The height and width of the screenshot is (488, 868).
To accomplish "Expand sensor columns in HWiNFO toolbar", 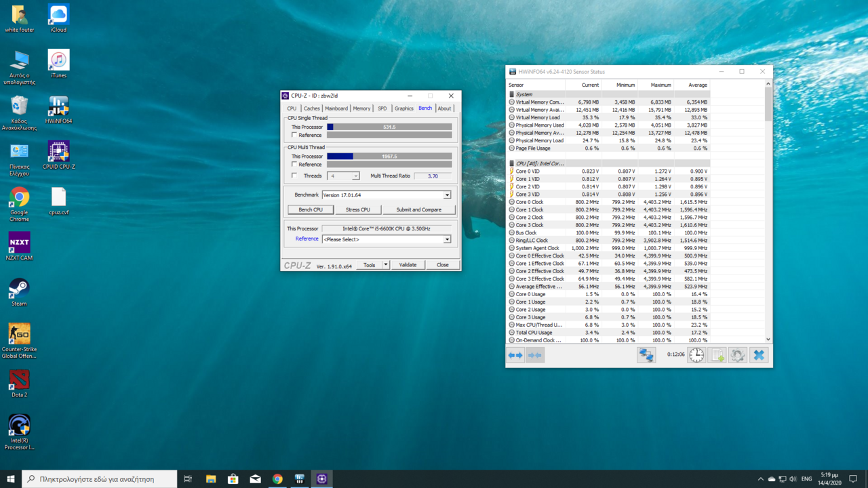I will (515, 355).
